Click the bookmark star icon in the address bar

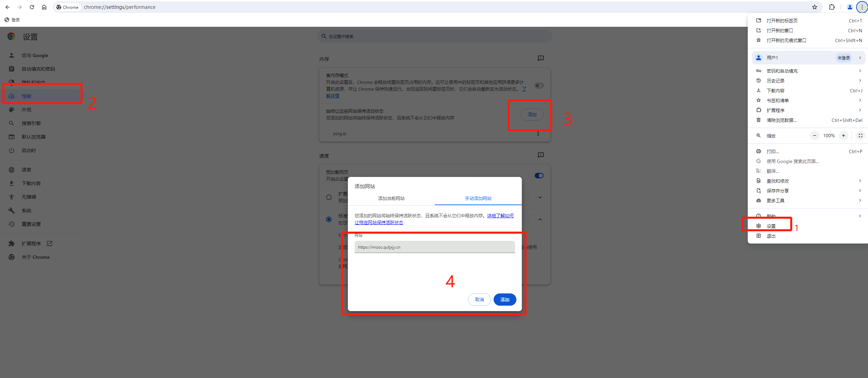coord(814,7)
